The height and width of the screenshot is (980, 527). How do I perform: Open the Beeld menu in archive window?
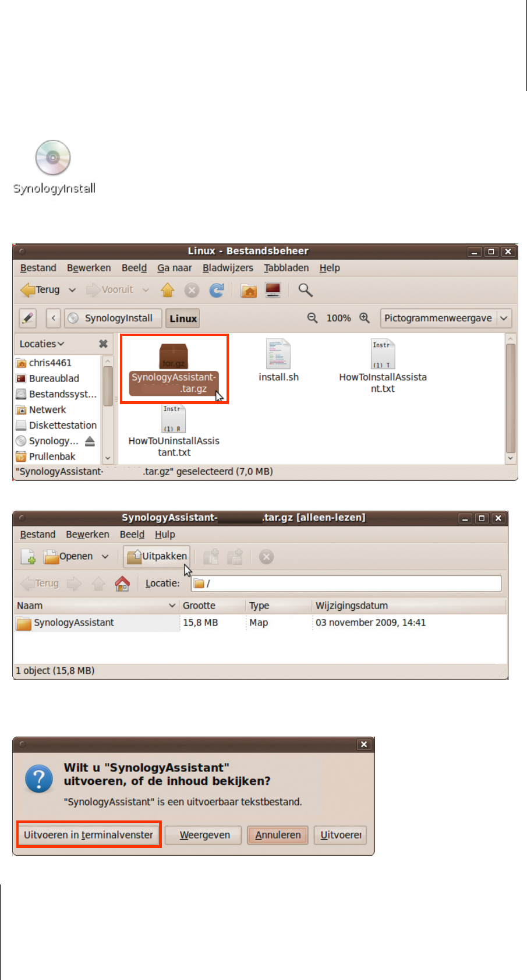(132, 535)
